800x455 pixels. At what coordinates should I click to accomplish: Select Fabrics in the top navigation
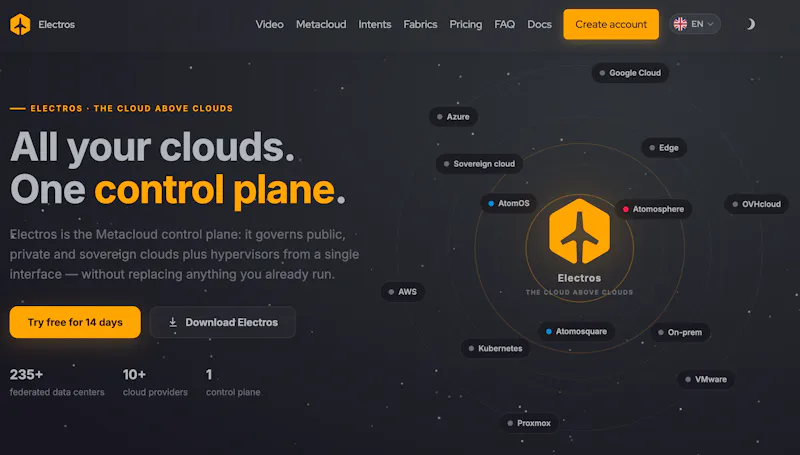click(420, 24)
